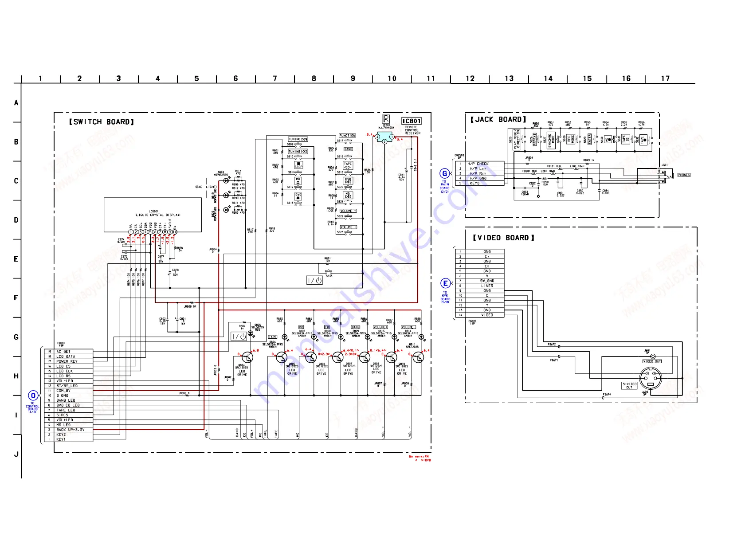The height and width of the screenshot is (560, 745).
Task: Click the ENTER switch label
Action: pos(589,139)
